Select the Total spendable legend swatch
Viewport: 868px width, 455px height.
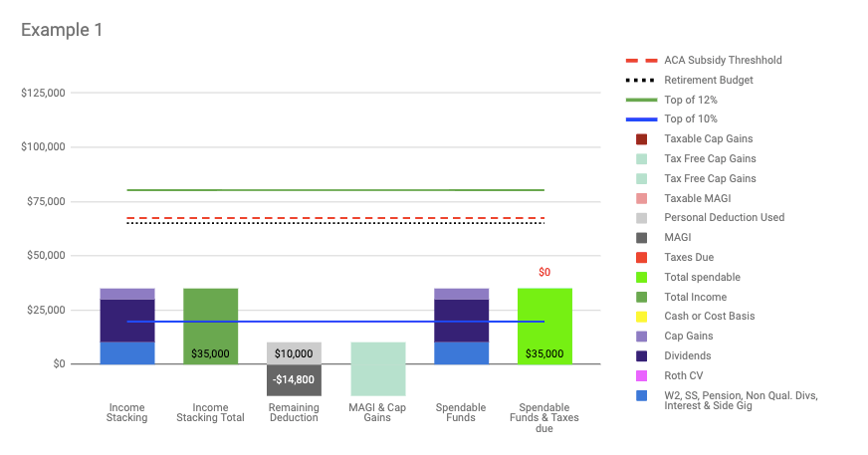pyautogui.click(x=642, y=277)
